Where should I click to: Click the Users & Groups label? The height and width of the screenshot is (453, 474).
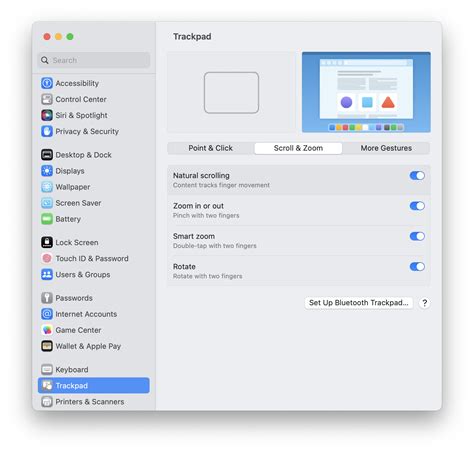[x=83, y=275]
